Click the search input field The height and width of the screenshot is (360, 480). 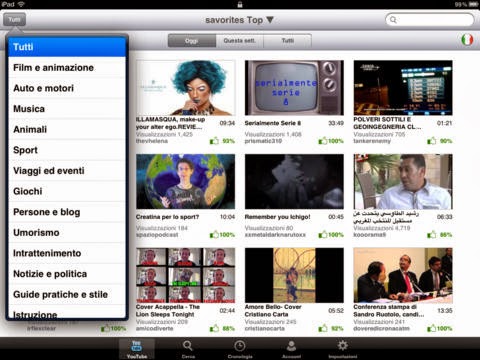[x=430, y=20]
